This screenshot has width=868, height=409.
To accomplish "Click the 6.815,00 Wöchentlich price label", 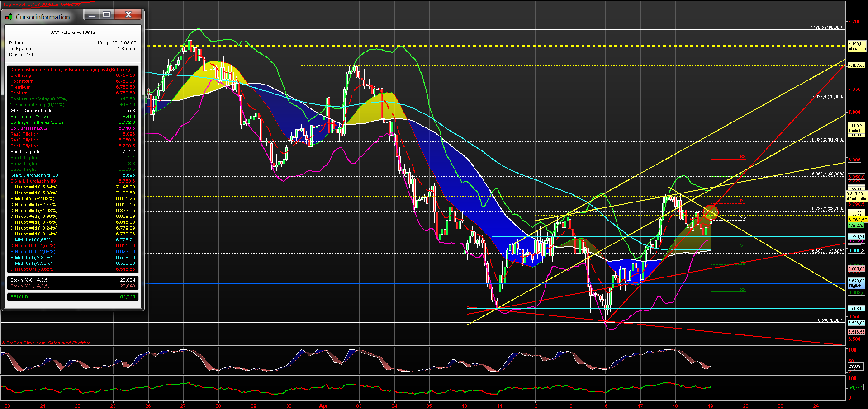I will (857, 196).
